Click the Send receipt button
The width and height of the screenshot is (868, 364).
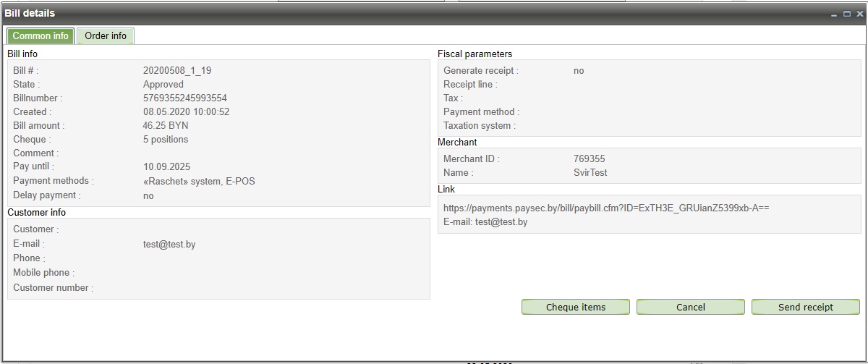click(805, 307)
